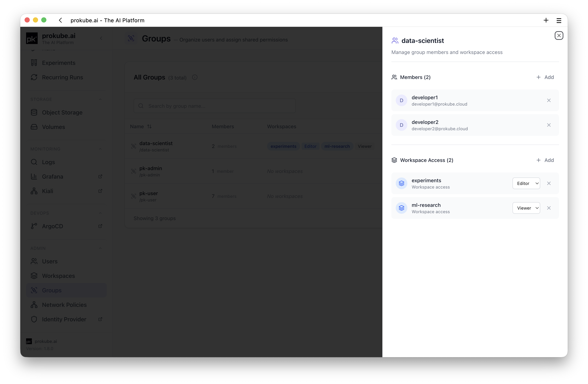Collapse the DEVOPS section
588x384 pixels.
[100, 213]
